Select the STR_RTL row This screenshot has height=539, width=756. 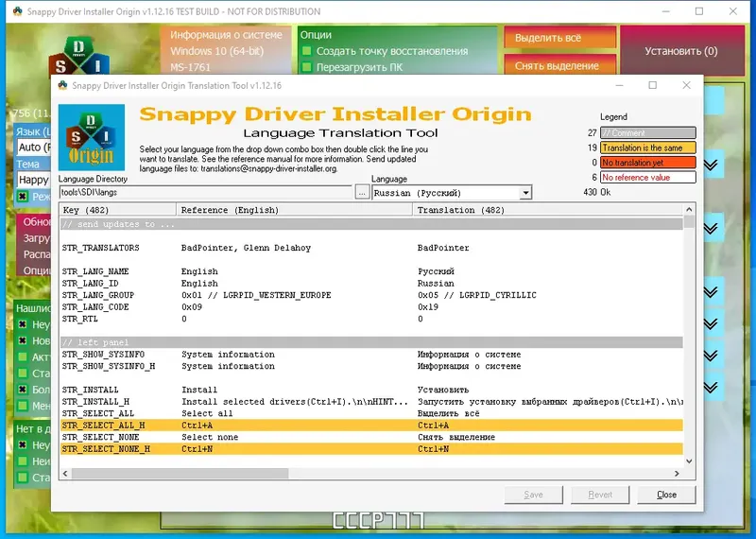pos(371,319)
